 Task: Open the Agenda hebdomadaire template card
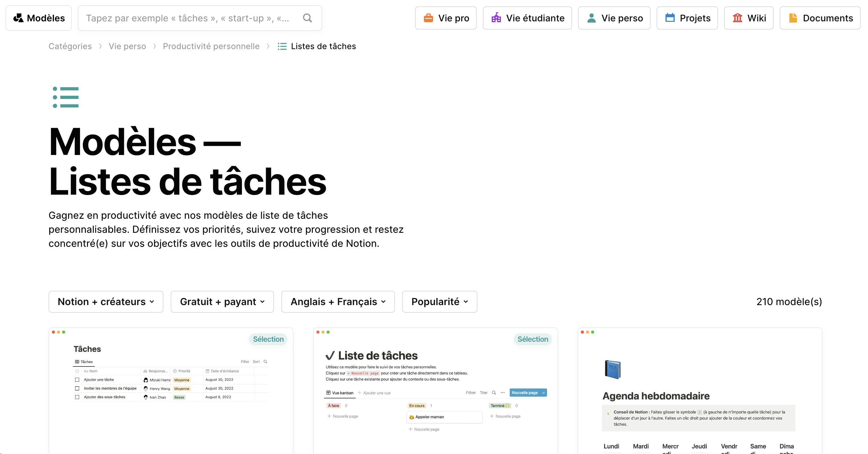click(x=700, y=391)
